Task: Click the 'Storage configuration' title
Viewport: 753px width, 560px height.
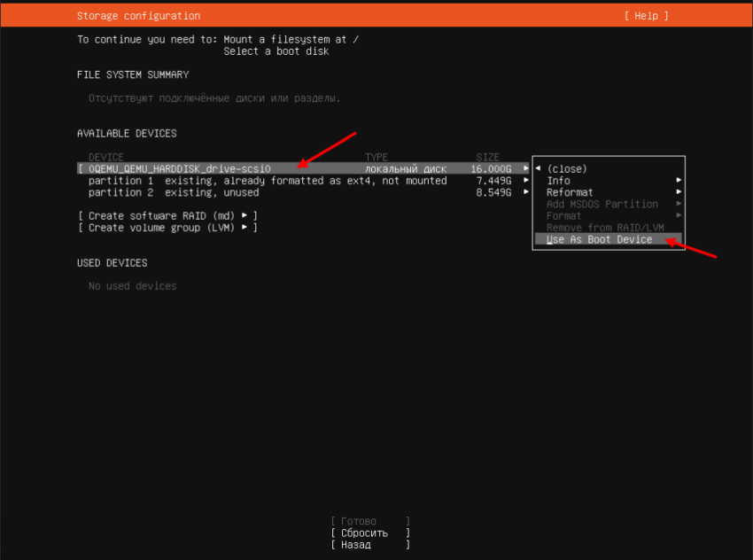Action: click(x=139, y=16)
